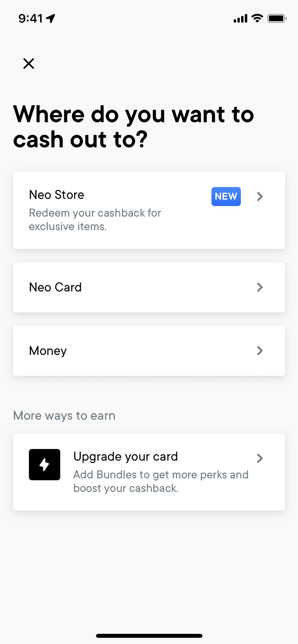Expand Neo Store using its chevron
The image size is (298, 644).
pyautogui.click(x=260, y=196)
